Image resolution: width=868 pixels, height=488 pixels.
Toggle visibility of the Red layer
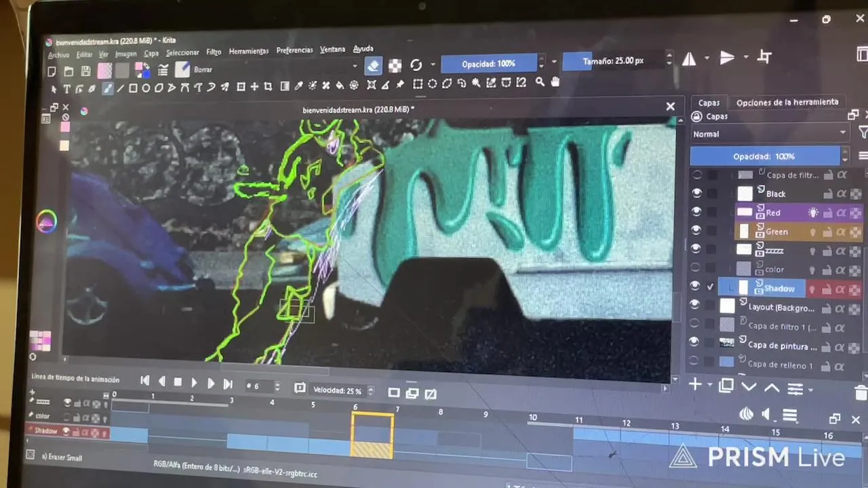click(x=696, y=212)
